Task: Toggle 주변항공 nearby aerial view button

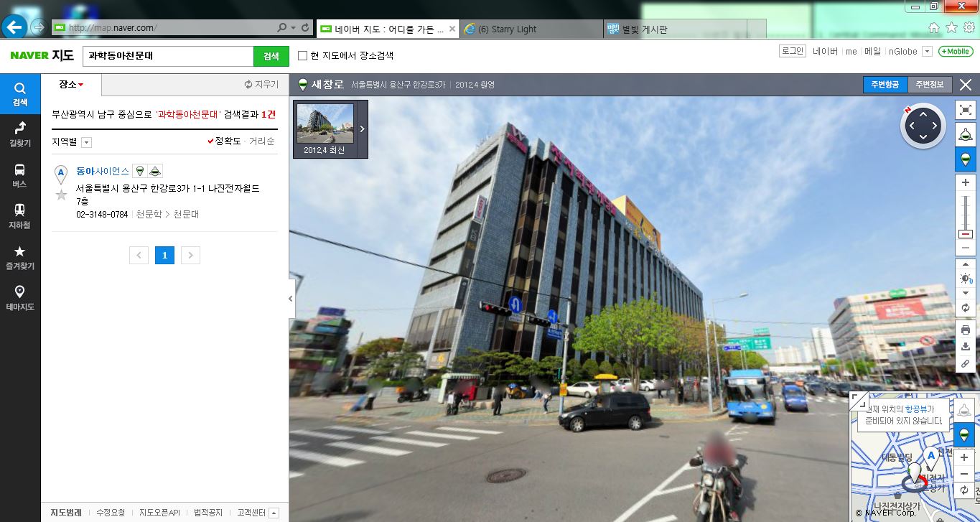Action: (885, 85)
